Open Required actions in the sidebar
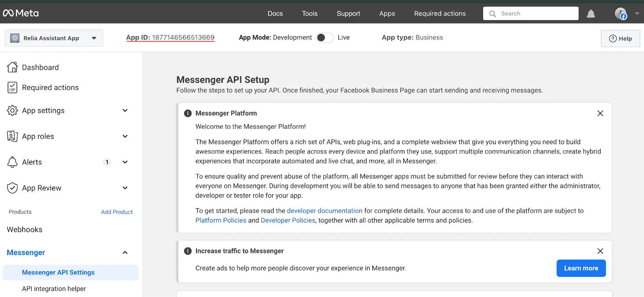This screenshot has height=297, width=644. coord(50,87)
